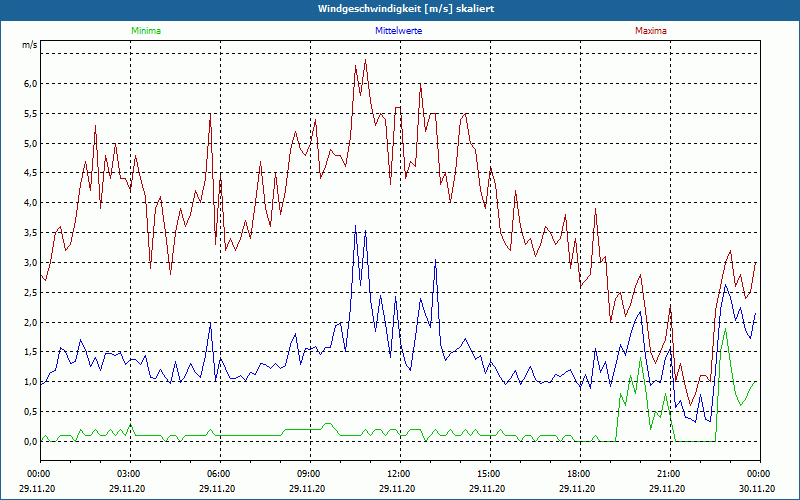Click the 2,5 y-axis value
Viewport: 800px width, 500px height.
point(31,292)
